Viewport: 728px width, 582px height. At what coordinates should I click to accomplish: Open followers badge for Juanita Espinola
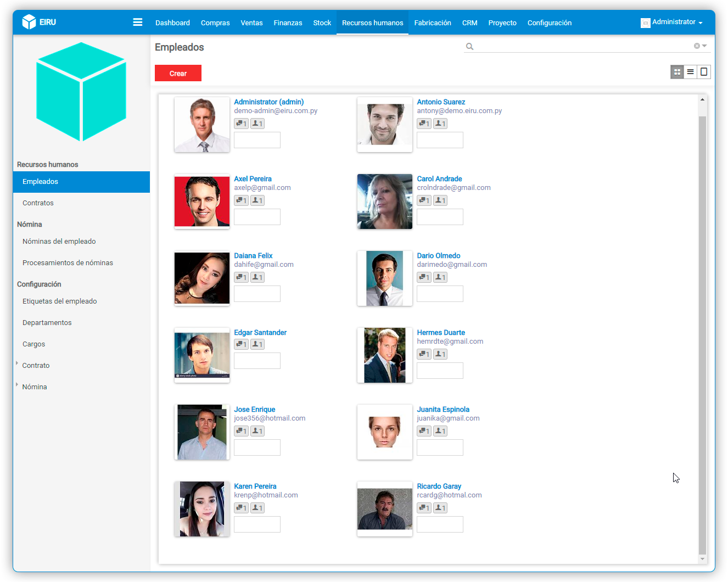point(440,431)
